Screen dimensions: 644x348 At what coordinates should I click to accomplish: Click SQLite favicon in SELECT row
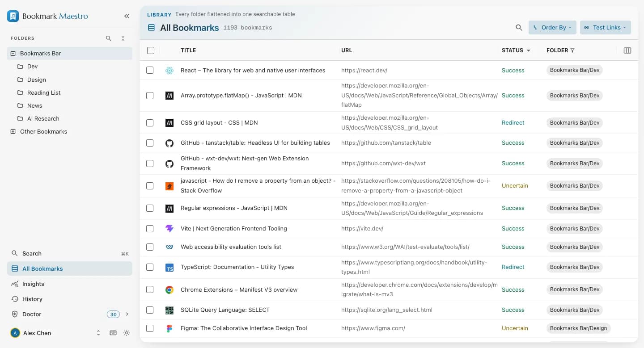coord(169,310)
